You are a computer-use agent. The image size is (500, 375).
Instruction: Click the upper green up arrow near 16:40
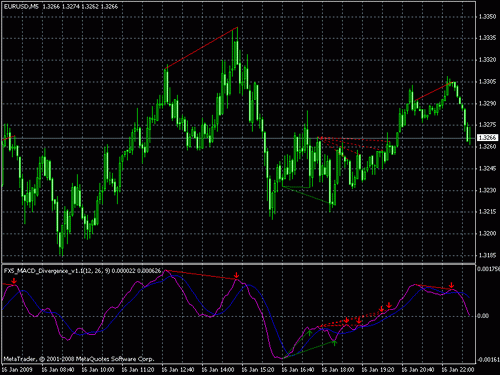pyautogui.click(x=309, y=332)
